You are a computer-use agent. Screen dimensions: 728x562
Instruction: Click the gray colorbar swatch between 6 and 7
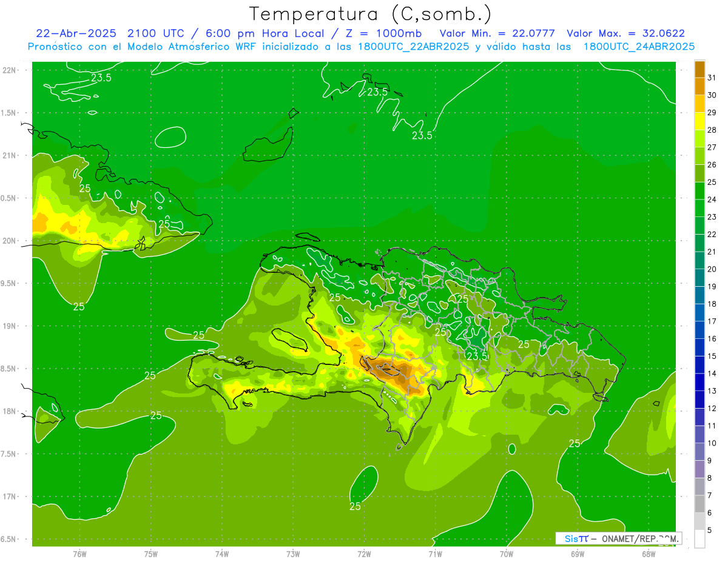699,504
